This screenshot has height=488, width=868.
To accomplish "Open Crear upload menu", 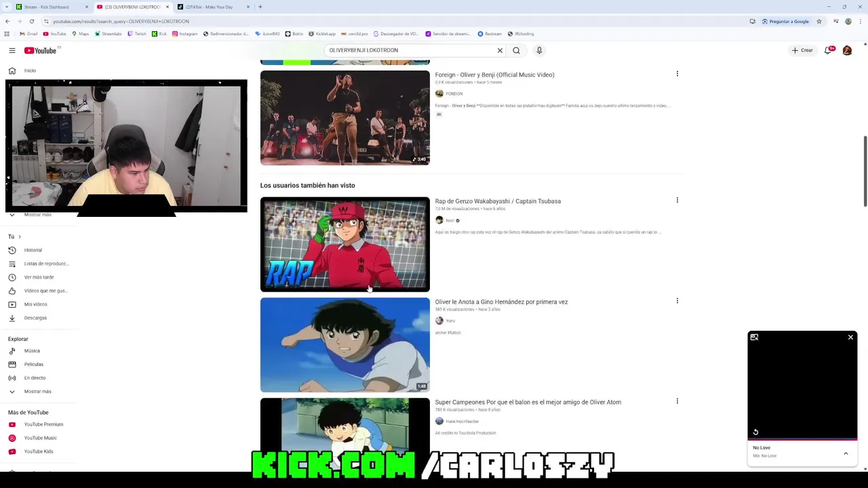I will point(802,50).
